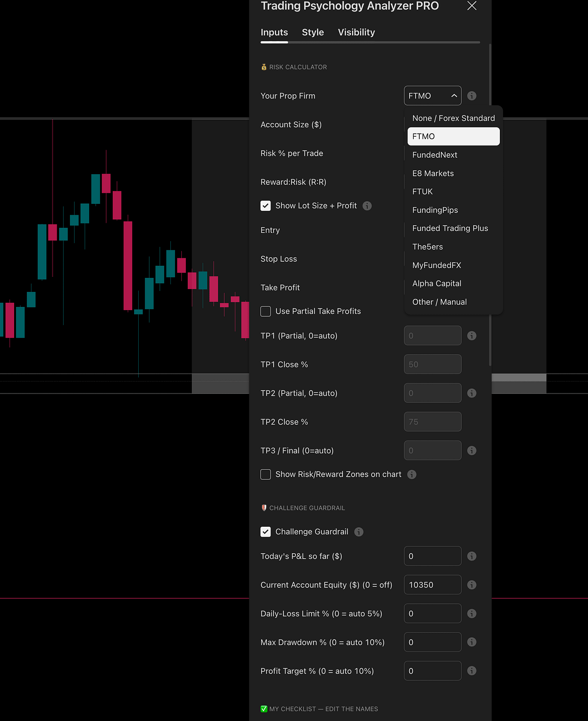Click the Take Profit label
The image size is (588, 721).
coord(280,287)
